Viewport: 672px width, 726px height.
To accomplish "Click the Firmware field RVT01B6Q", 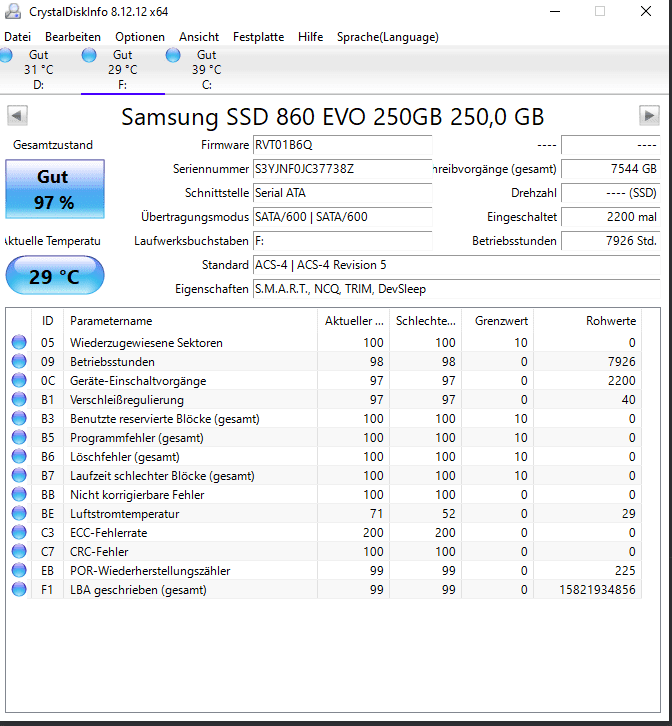I will (x=342, y=145).
